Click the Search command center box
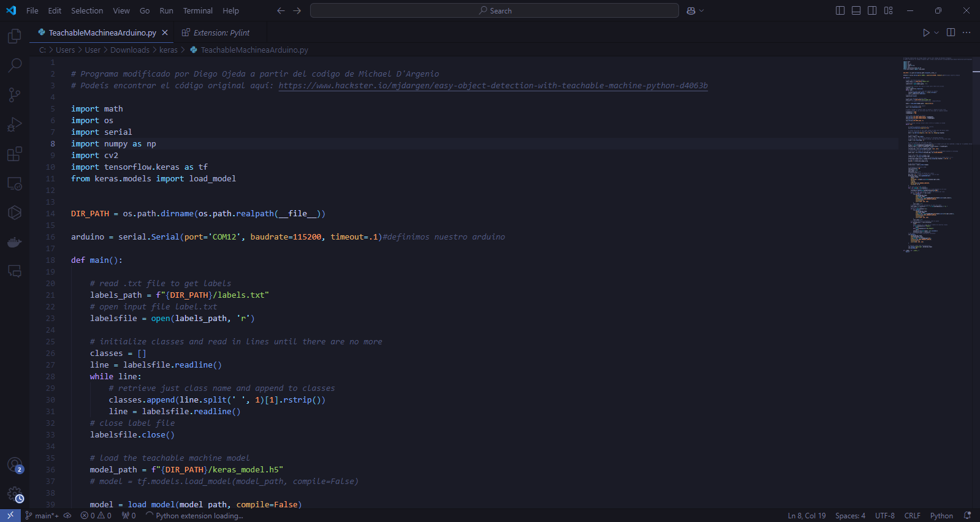This screenshot has height=522, width=980. (495, 10)
